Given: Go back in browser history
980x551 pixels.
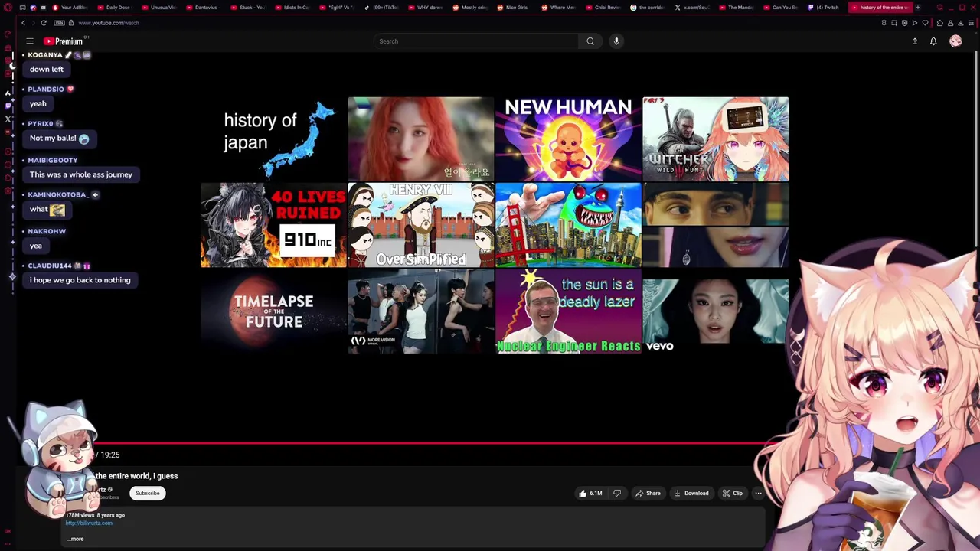Looking at the screenshot, I should coord(23,23).
